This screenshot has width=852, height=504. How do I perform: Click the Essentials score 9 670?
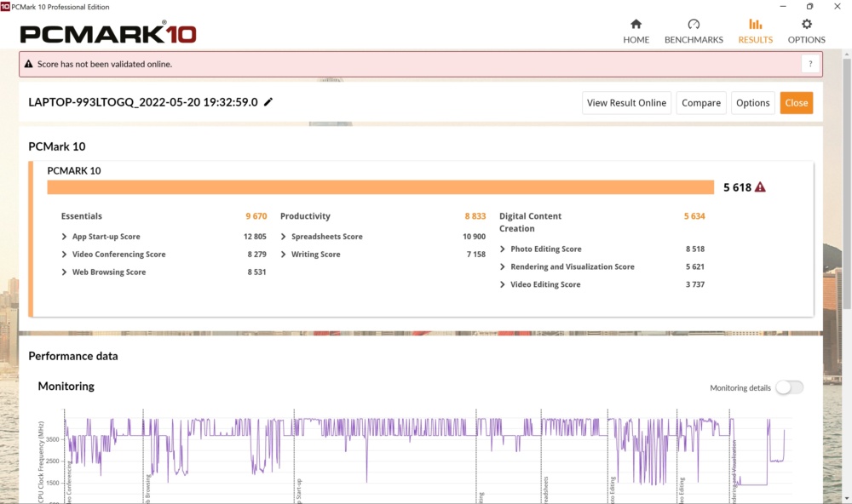tap(256, 216)
